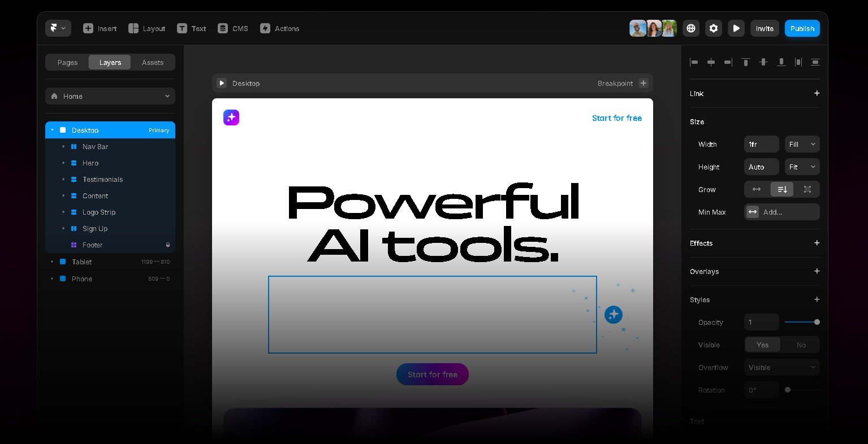The height and width of the screenshot is (444, 868).
Task: Click the Preview play button in toolbar
Action: 736,28
